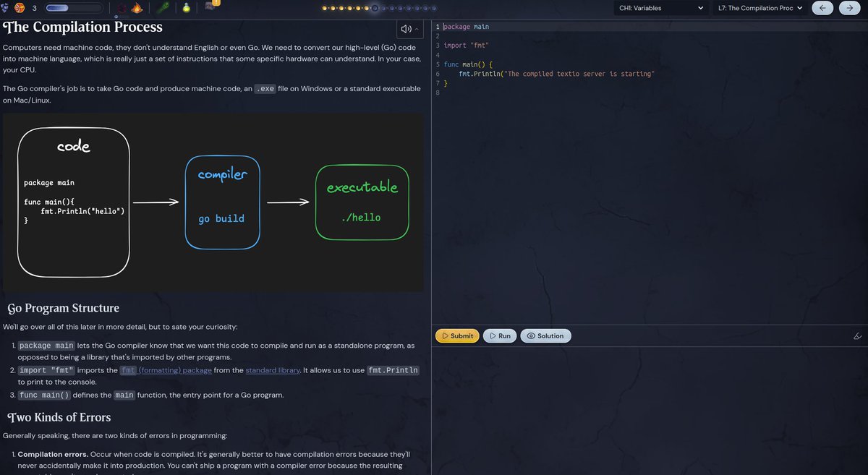The image size is (868, 475).
Task: Click the green wand item icon
Action: 164,8
